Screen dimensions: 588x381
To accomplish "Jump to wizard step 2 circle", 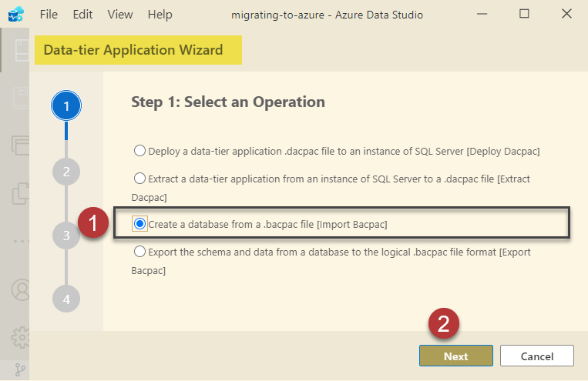I will [66, 172].
